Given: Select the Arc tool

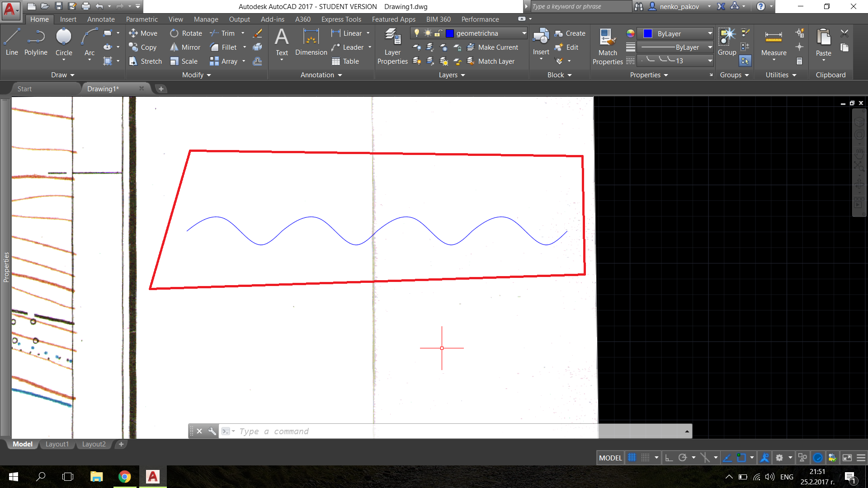Looking at the screenshot, I should (90, 42).
